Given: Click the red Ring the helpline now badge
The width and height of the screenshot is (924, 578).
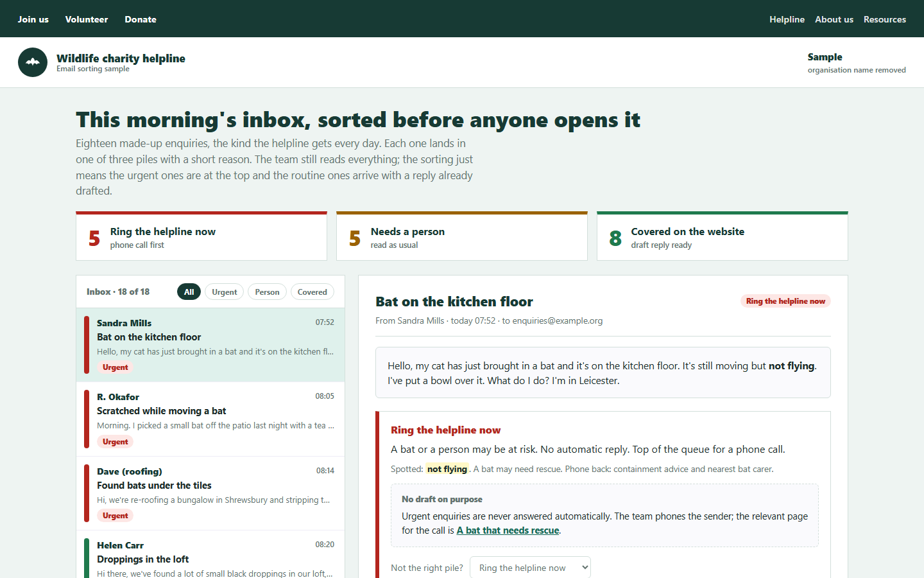Looking at the screenshot, I should click(785, 301).
